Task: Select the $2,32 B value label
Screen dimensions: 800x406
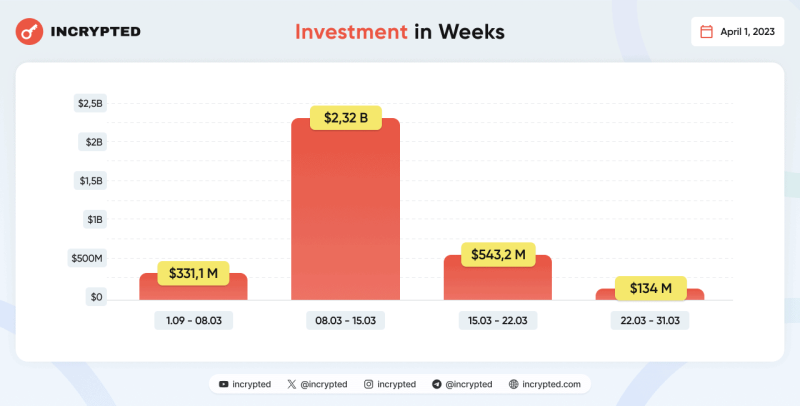Action: tap(346, 118)
